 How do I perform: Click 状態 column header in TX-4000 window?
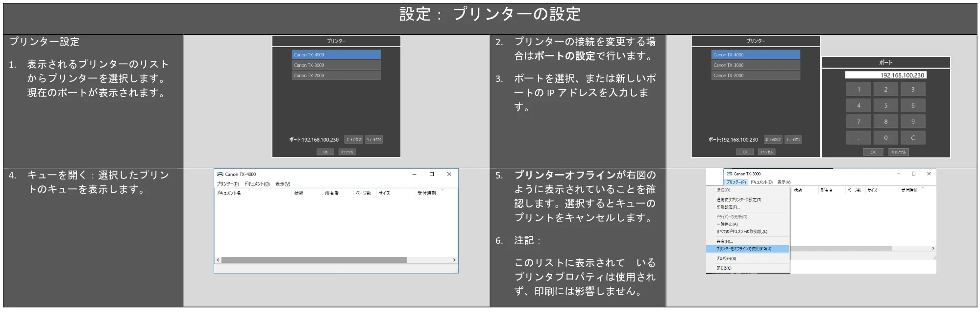(x=298, y=193)
